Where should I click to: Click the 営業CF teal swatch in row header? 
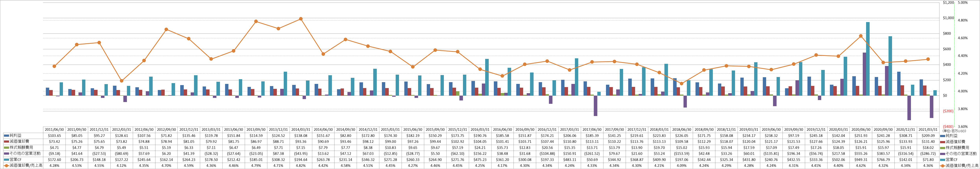pos(6,160)
